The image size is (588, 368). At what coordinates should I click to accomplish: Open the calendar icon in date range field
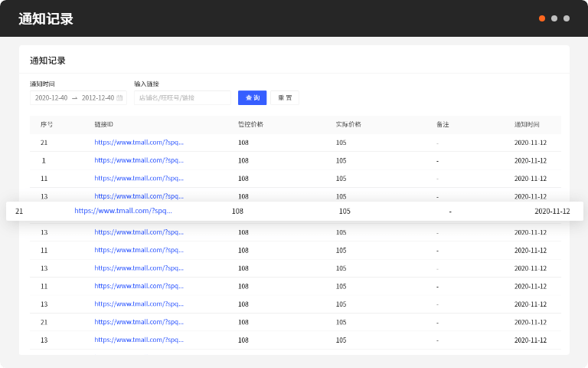pyautogui.click(x=119, y=97)
